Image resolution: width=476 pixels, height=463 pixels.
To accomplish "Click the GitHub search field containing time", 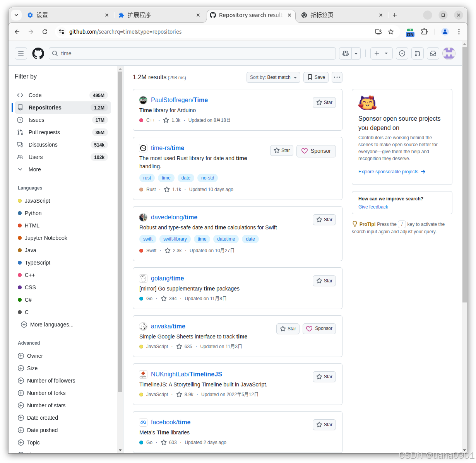I will 192,53.
